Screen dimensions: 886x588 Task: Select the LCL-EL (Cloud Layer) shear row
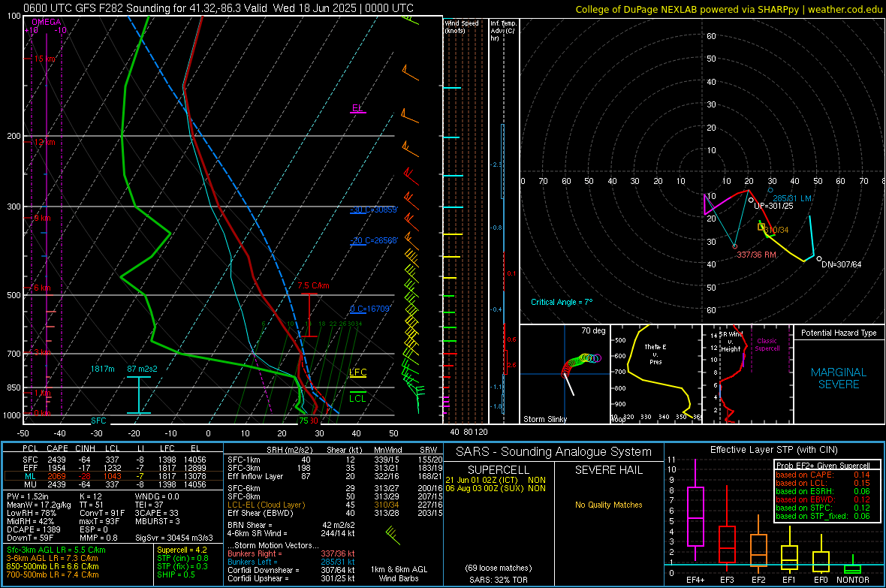click(x=335, y=505)
